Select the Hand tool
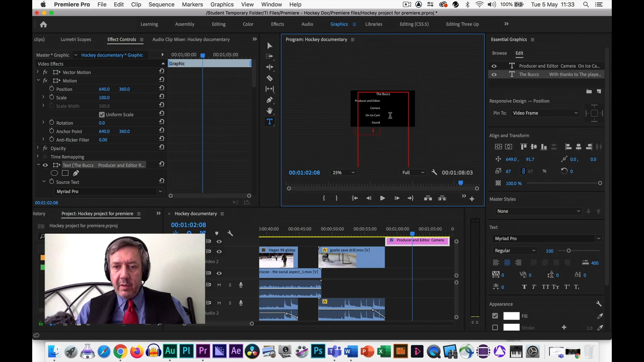The width and height of the screenshot is (644, 362). point(270,111)
